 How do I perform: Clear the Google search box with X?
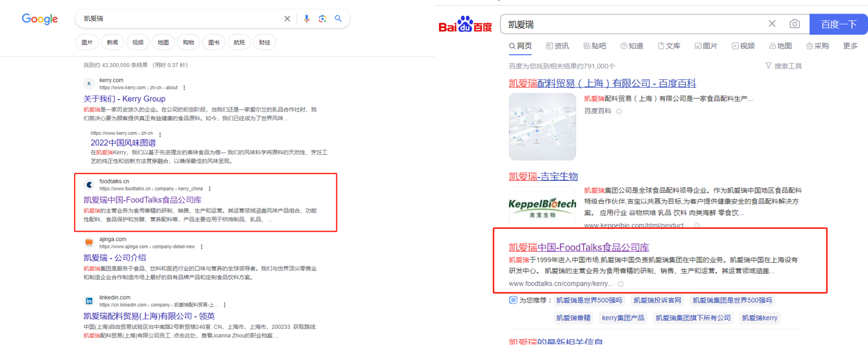tap(287, 19)
